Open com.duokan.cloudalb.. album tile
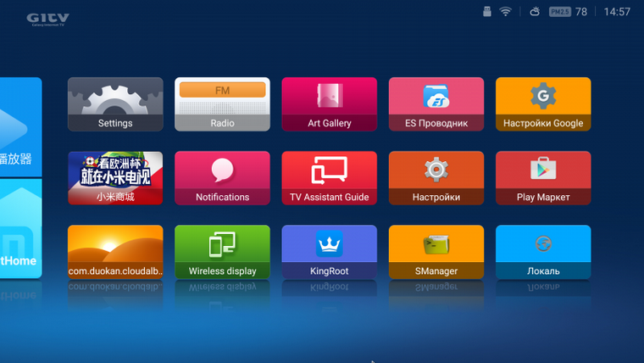The image size is (644, 363). (x=115, y=252)
